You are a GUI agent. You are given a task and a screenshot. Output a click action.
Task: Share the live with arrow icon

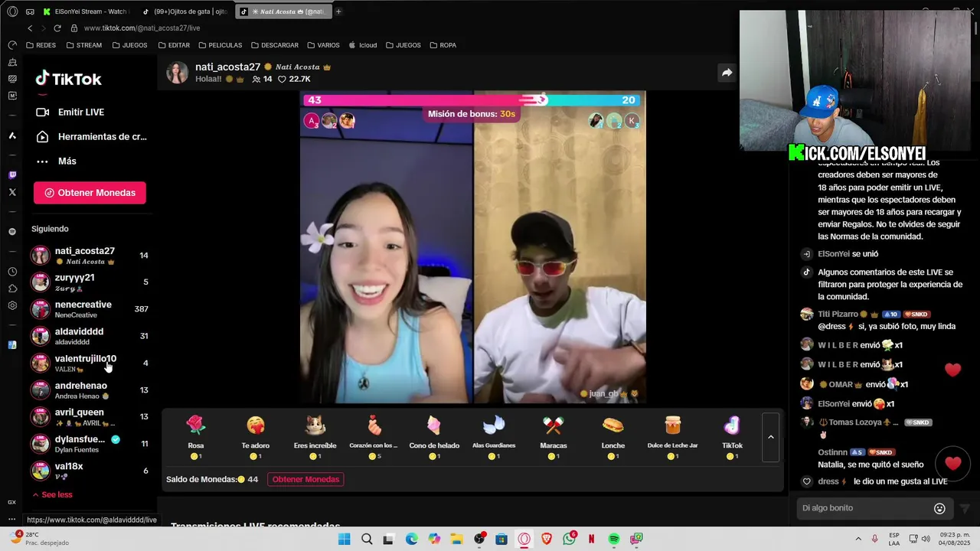[727, 73]
